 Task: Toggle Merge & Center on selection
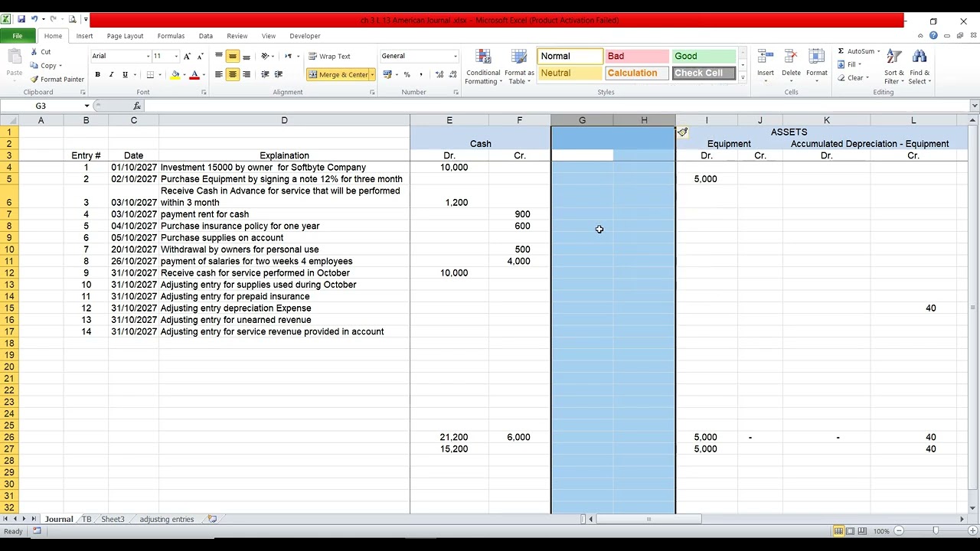338,74
